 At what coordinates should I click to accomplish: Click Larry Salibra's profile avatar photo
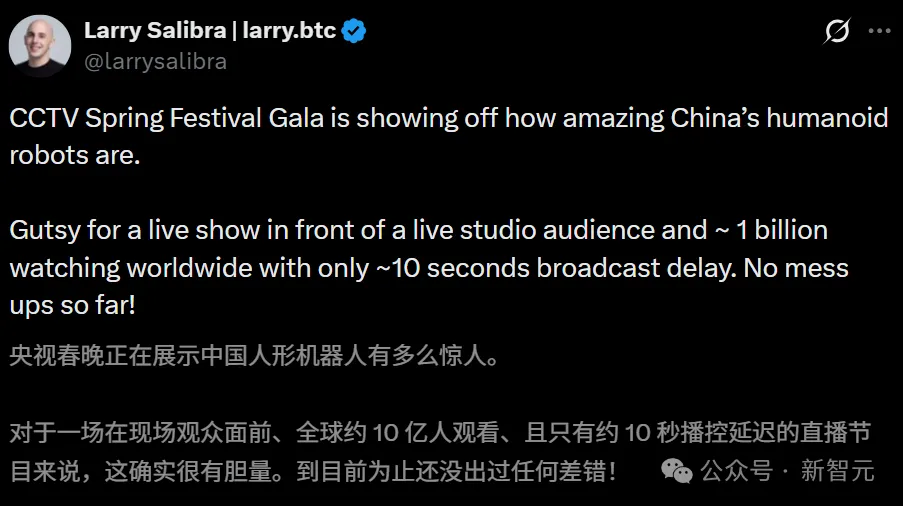(x=40, y=45)
